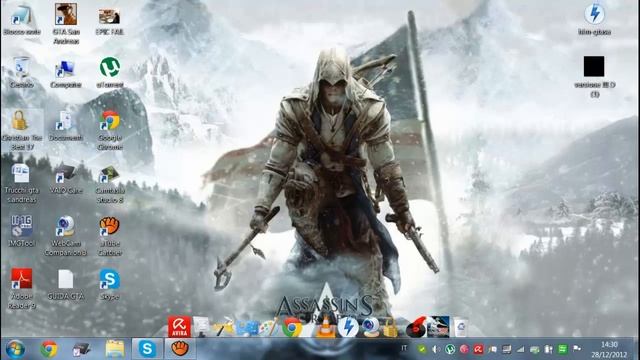Launch VLC media player cone in the dock
The image size is (640, 360).
tap(325, 328)
